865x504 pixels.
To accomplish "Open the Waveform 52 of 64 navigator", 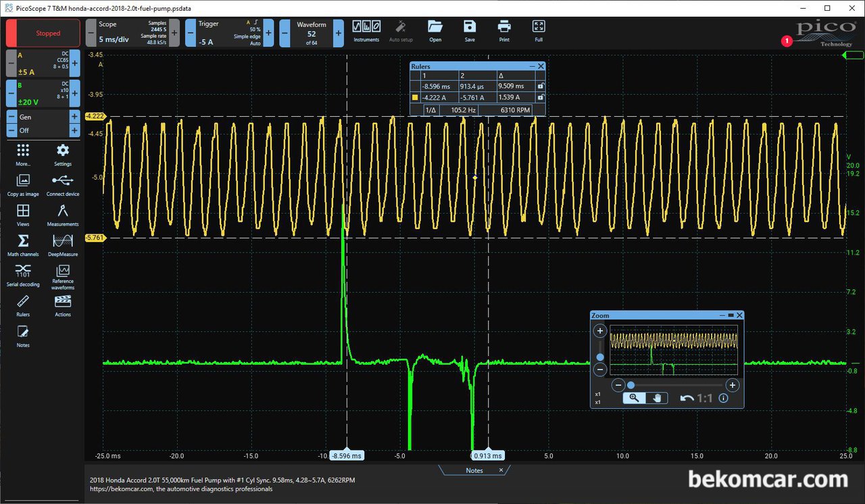I will coord(312,32).
